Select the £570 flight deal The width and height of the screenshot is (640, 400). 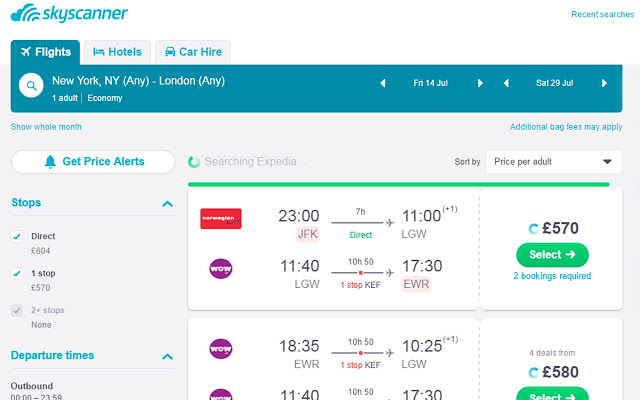point(552,255)
